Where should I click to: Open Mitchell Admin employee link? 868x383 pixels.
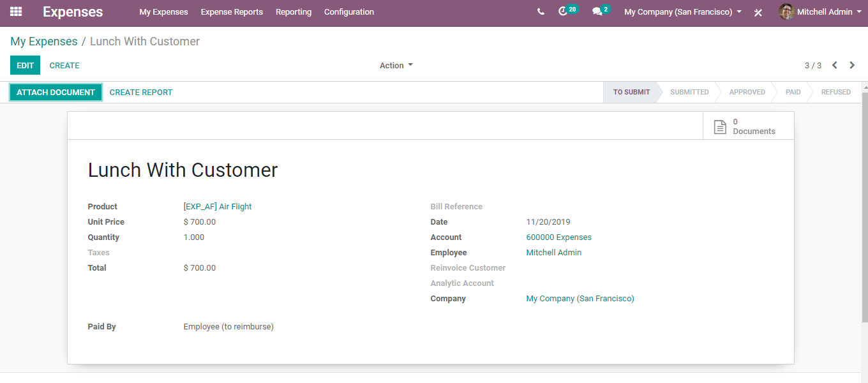coord(554,252)
